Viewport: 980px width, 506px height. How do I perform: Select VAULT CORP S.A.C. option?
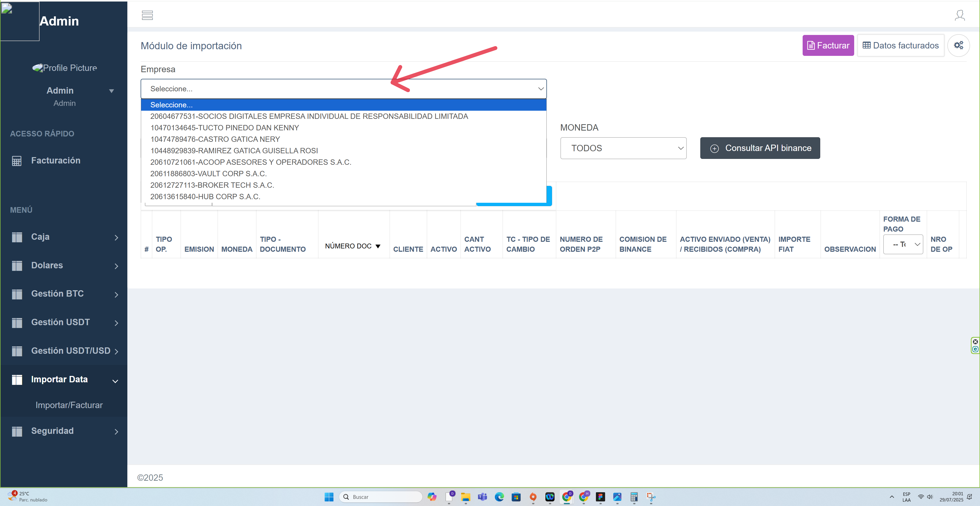(x=208, y=174)
